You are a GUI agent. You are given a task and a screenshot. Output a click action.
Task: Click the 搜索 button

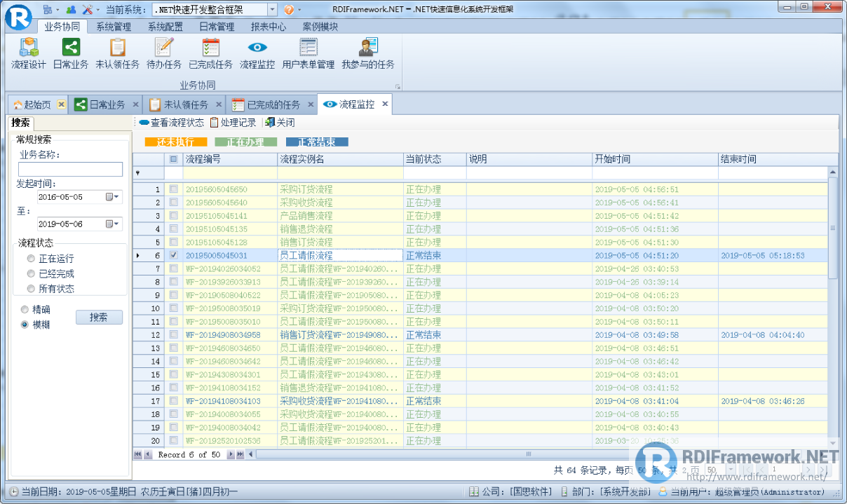(99, 317)
